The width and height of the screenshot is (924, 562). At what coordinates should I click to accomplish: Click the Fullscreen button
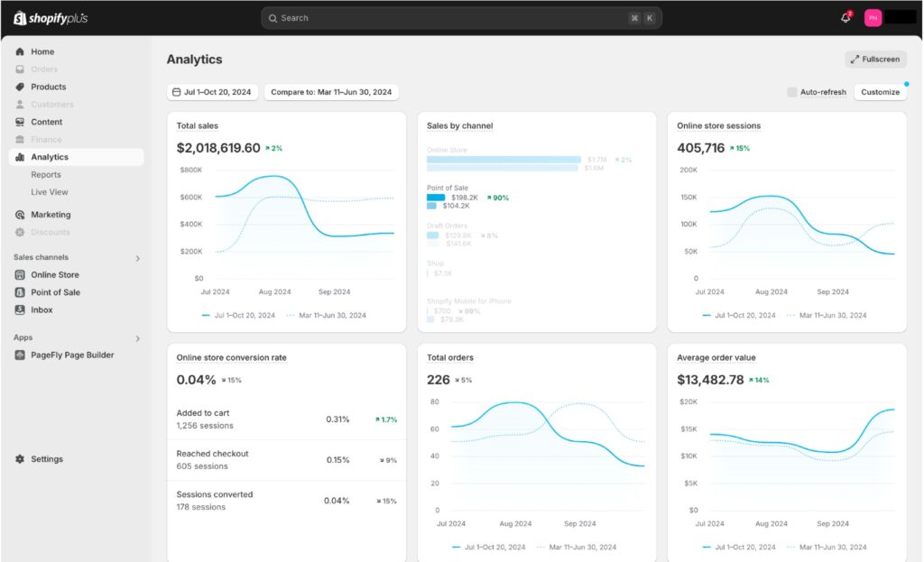click(x=875, y=60)
